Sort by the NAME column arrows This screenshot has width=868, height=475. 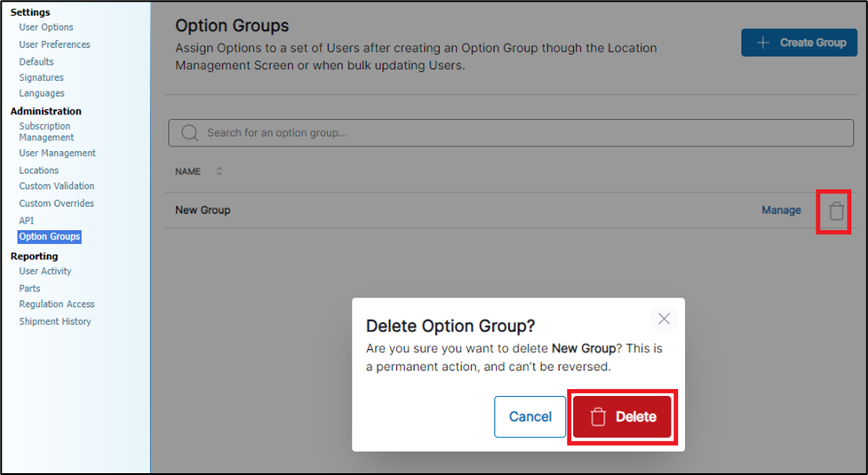click(219, 171)
